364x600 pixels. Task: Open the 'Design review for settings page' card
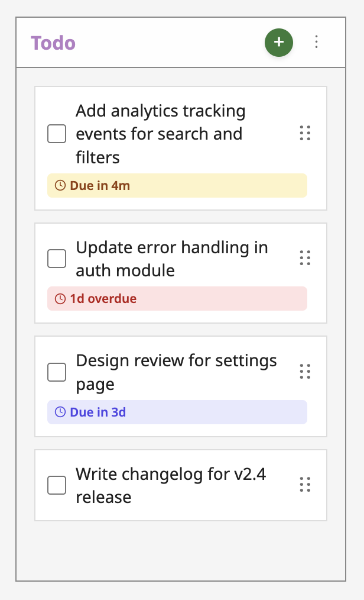click(x=177, y=372)
